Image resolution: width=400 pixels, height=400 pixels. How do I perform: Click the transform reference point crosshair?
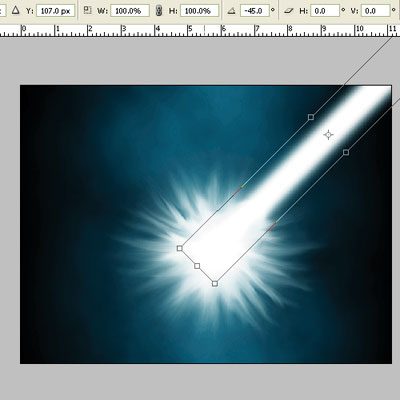[x=328, y=135]
